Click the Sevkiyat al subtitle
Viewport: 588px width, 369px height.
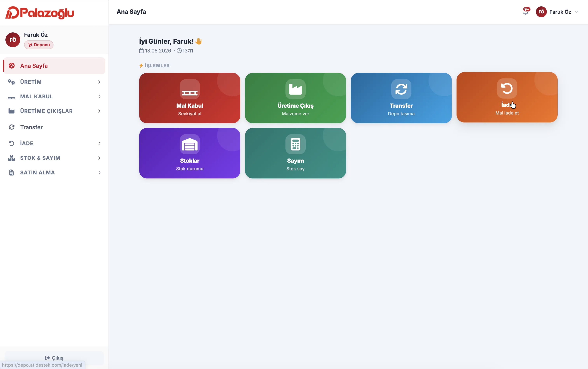click(x=190, y=113)
